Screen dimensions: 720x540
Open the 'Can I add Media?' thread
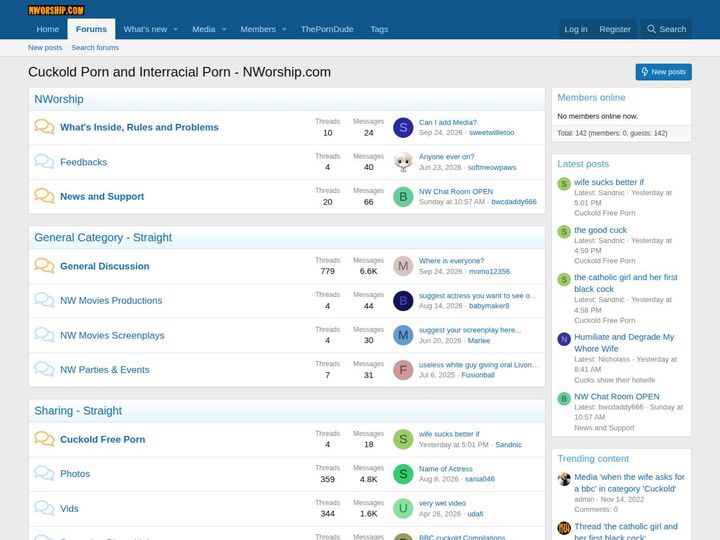point(448,122)
